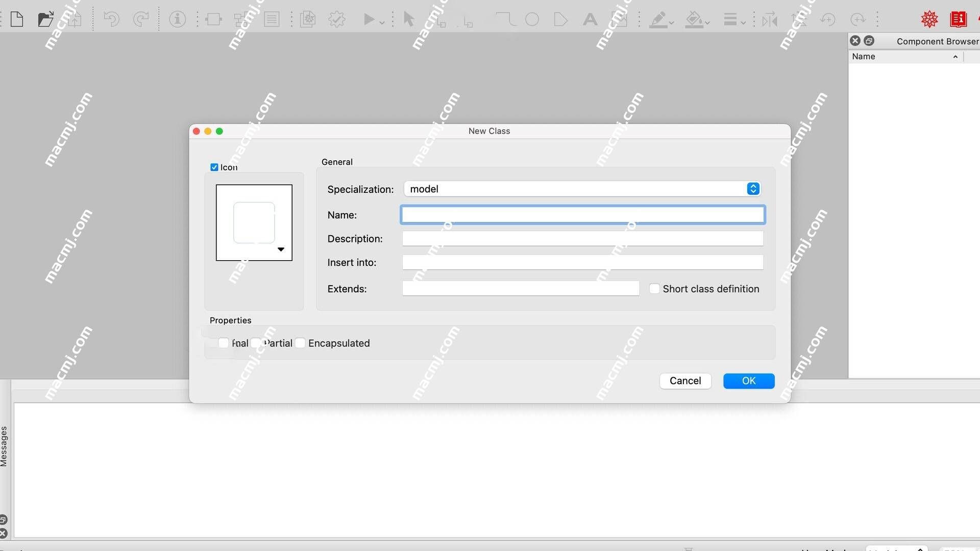980x551 pixels.
Task: Click the Save upload toolbar icon
Action: click(x=75, y=19)
